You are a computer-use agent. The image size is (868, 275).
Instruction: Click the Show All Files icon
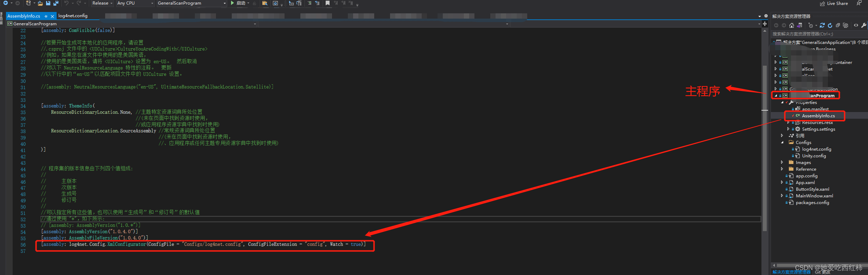pyautogui.click(x=845, y=25)
